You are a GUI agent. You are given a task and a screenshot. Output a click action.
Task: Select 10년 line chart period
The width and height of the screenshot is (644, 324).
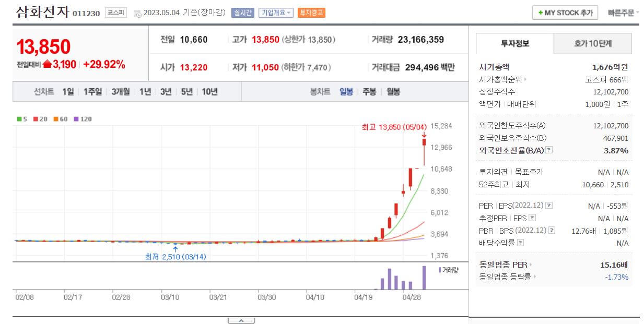pyautogui.click(x=209, y=92)
